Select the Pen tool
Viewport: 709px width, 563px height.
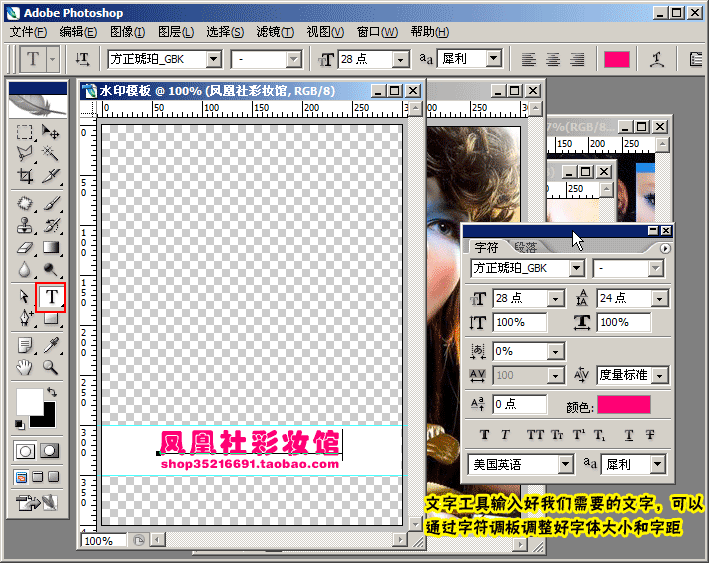[x=24, y=318]
